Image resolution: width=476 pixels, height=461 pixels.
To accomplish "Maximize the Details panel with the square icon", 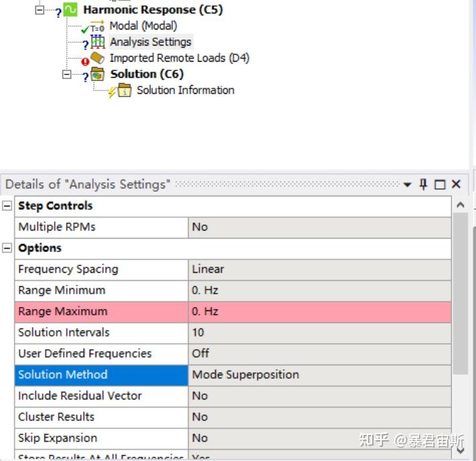I will pos(440,184).
